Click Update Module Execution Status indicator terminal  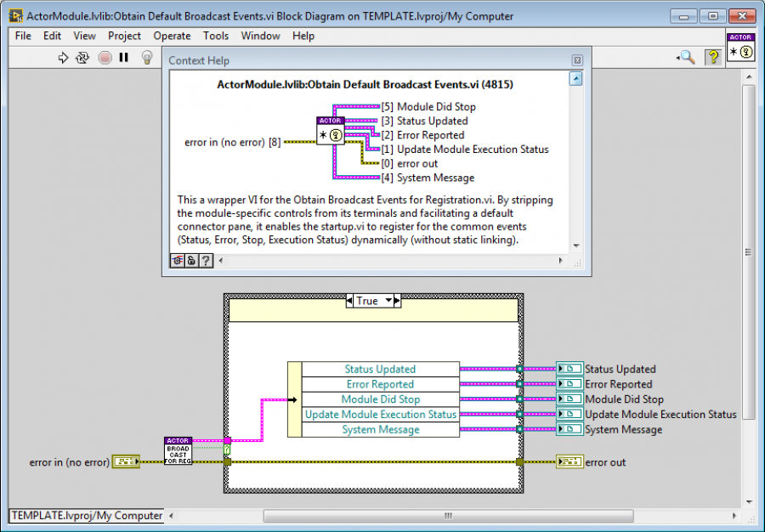click(x=569, y=414)
